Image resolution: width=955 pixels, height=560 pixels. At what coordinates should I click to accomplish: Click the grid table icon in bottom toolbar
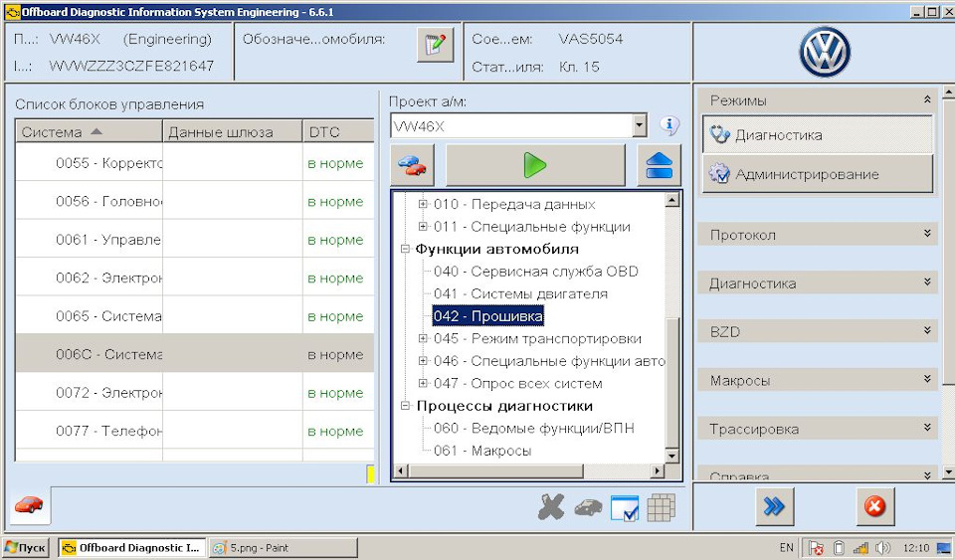[661, 507]
